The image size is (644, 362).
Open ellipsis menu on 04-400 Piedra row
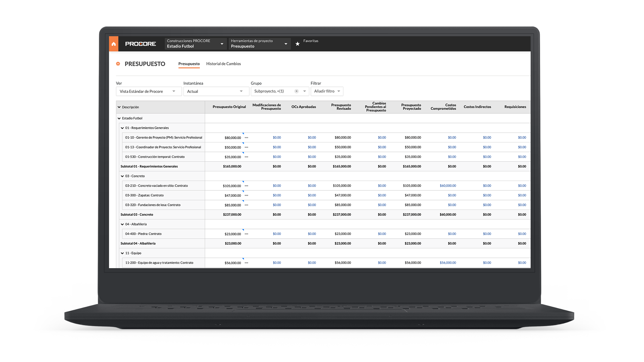pos(247,234)
